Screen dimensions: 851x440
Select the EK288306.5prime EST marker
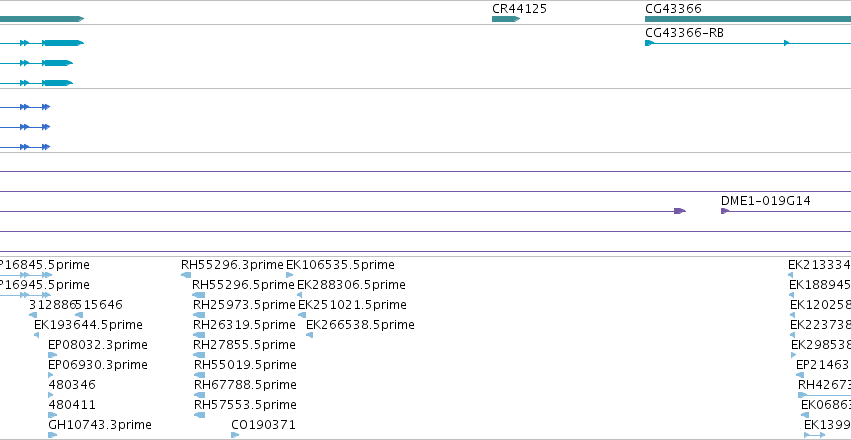(300, 295)
